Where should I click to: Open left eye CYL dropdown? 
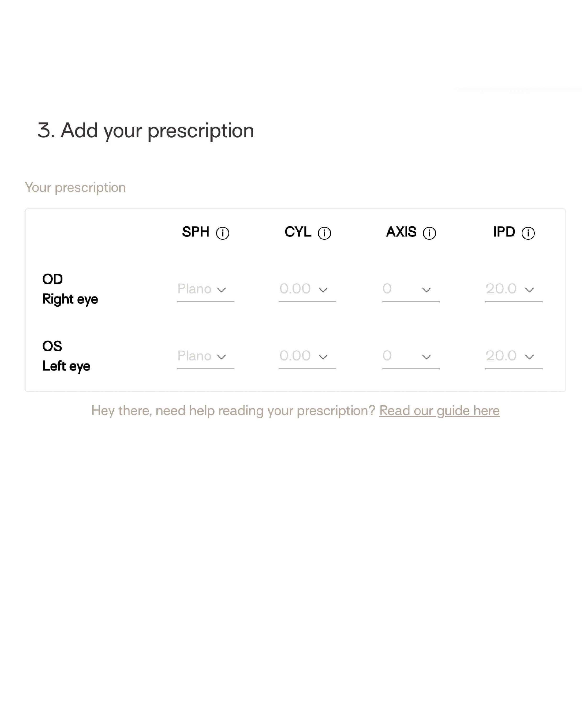pos(308,356)
